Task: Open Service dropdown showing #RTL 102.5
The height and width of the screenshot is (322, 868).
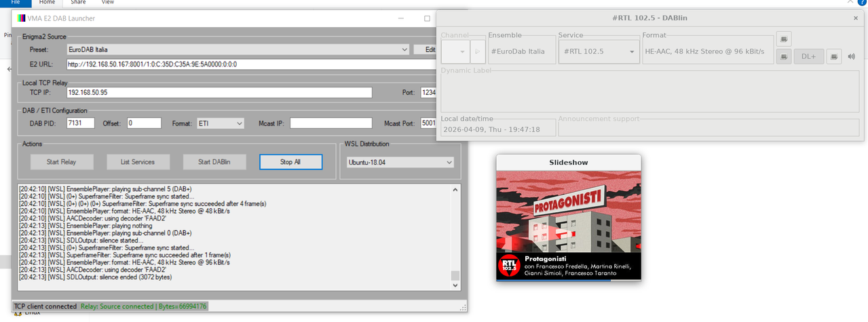Action: (599, 52)
